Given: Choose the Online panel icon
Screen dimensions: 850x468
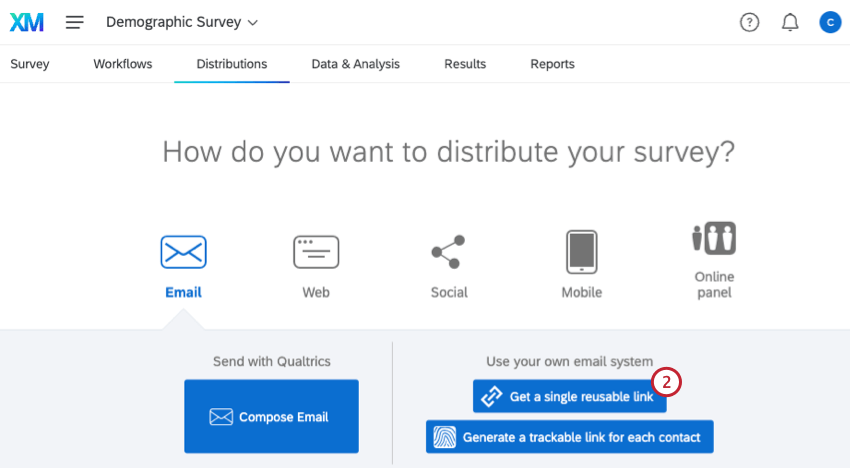Looking at the screenshot, I should click(714, 240).
